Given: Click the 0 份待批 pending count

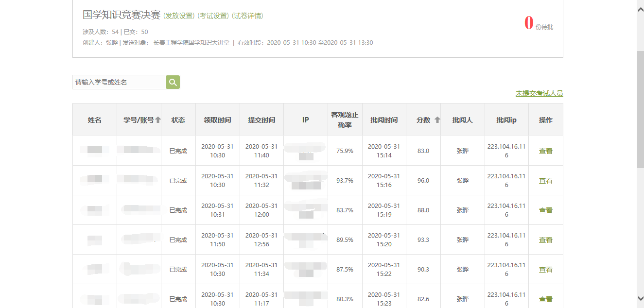Looking at the screenshot, I should 529,23.
